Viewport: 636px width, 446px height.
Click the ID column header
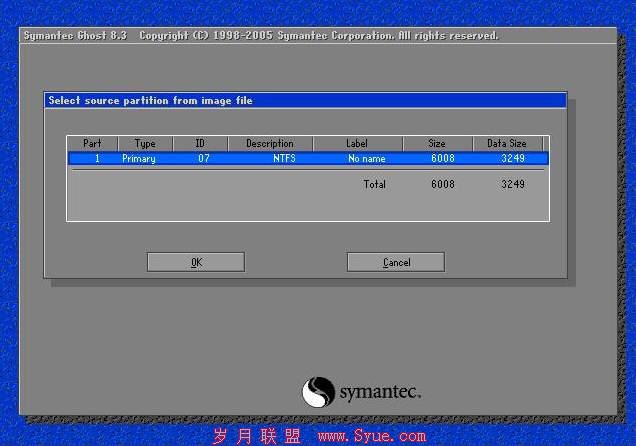[200, 144]
